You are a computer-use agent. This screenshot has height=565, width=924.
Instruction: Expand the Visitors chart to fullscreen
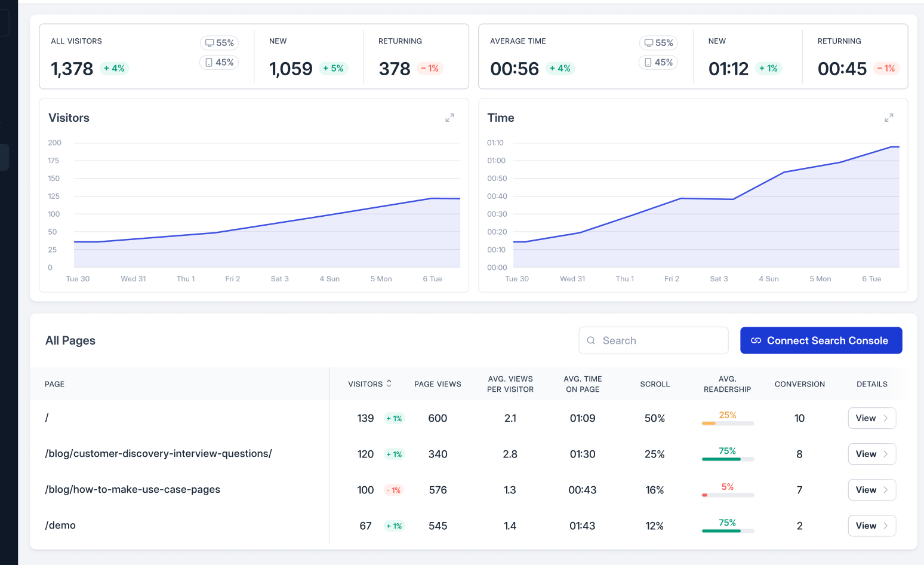[449, 118]
